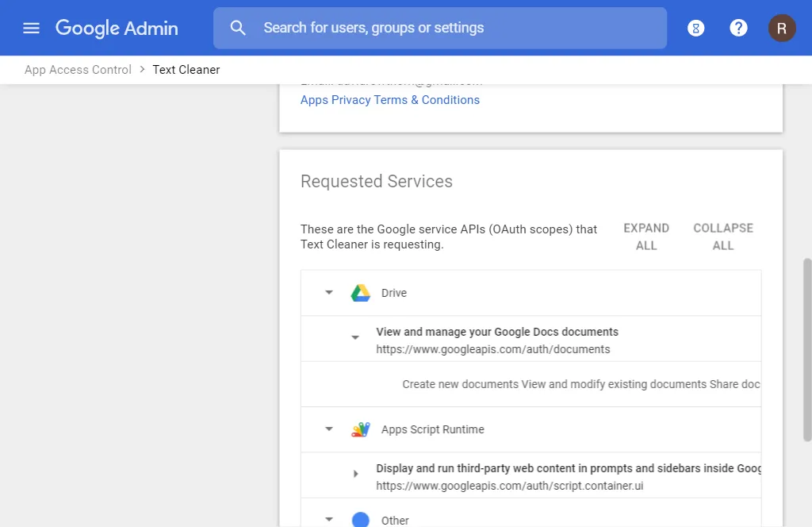Screen dimensions: 812x527
Task: Go to App Access Control breadcrumb
Action: 78,70
